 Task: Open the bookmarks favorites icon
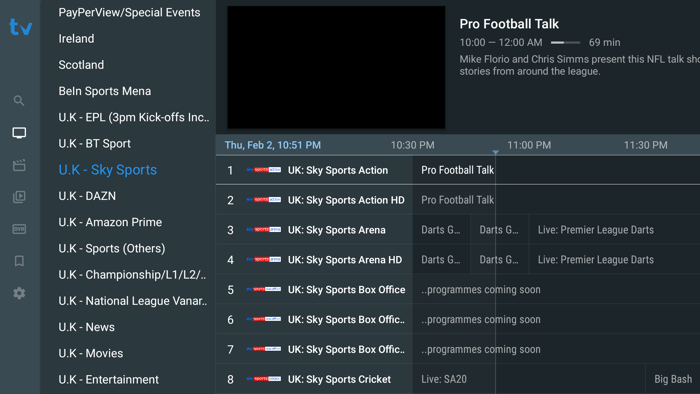pyautogui.click(x=19, y=261)
